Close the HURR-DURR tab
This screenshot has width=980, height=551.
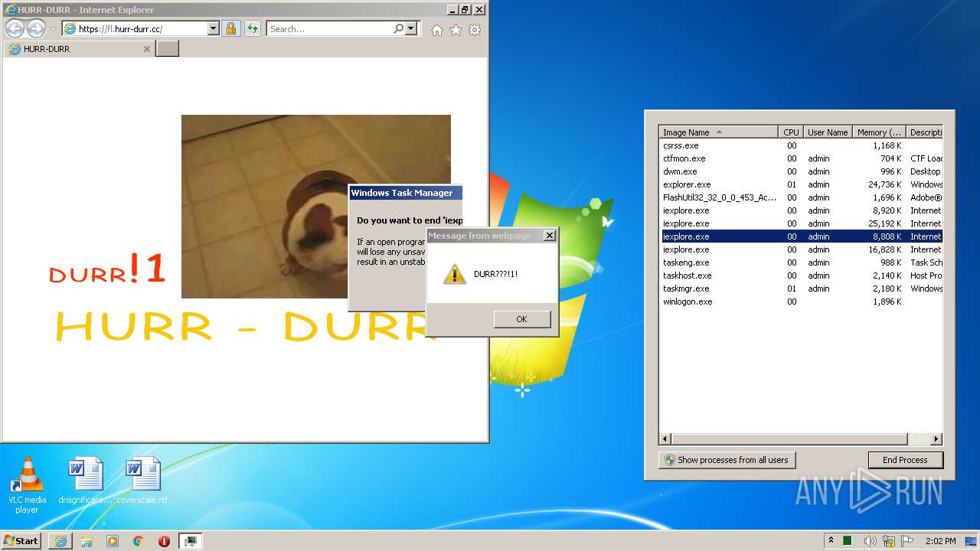coord(147,49)
